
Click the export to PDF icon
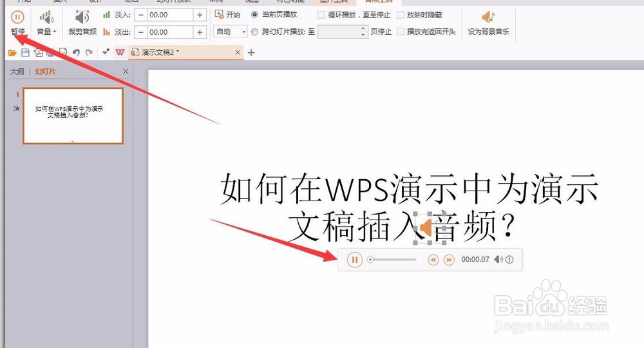click(38, 53)
